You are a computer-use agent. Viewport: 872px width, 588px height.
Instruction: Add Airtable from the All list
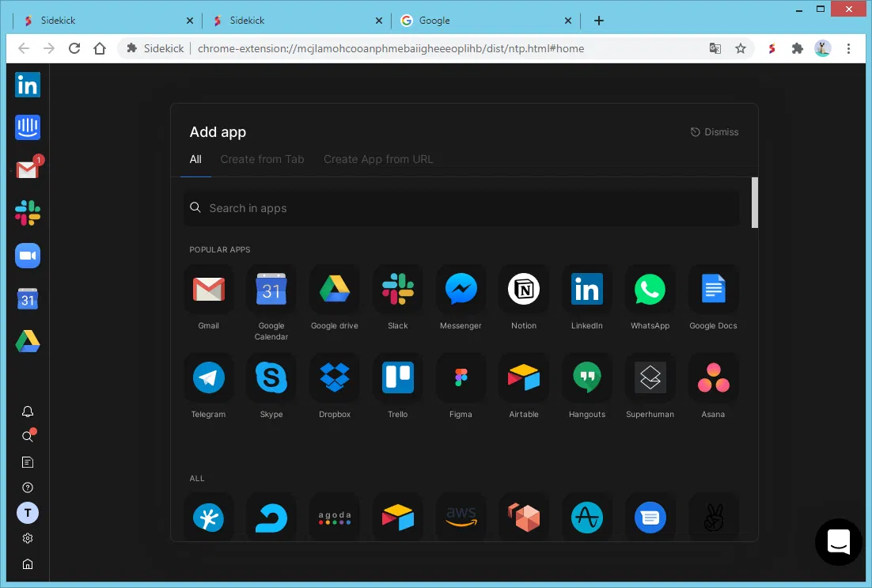398,518
